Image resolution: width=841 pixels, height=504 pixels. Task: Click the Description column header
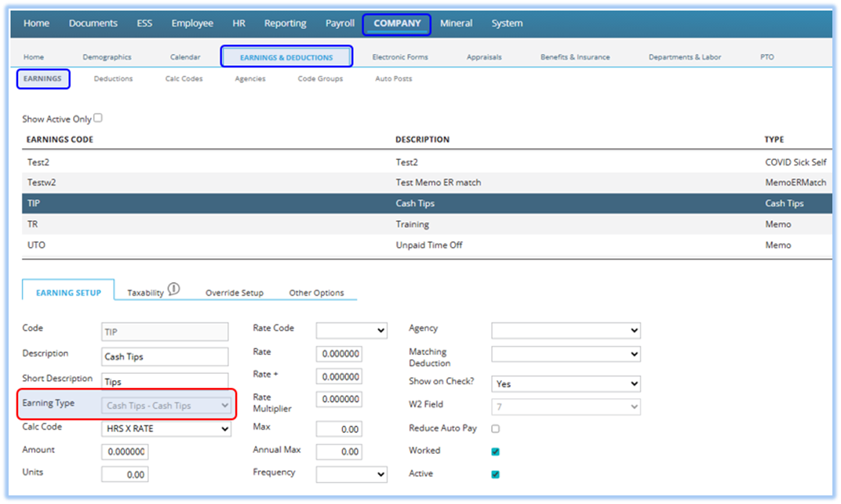coord(422,140)
